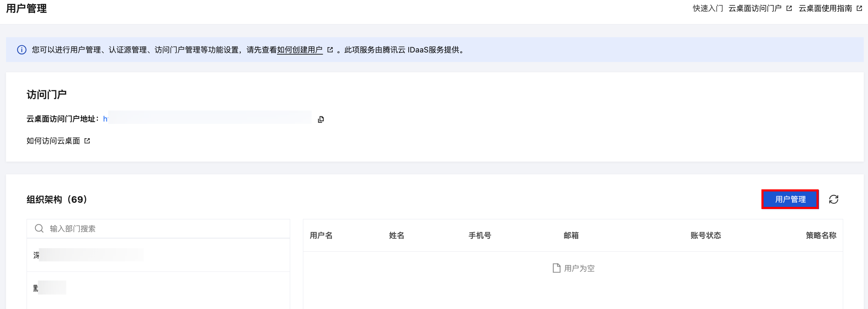
Task: Click external-link icon next to 云桌面使用指南
Action: (x=859, y=9)
